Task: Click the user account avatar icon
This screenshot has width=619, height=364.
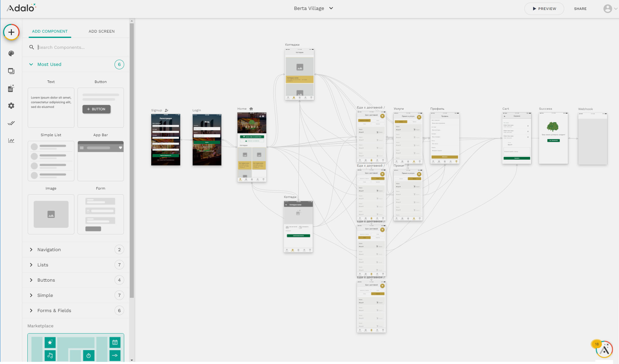Action: point(607,9)
